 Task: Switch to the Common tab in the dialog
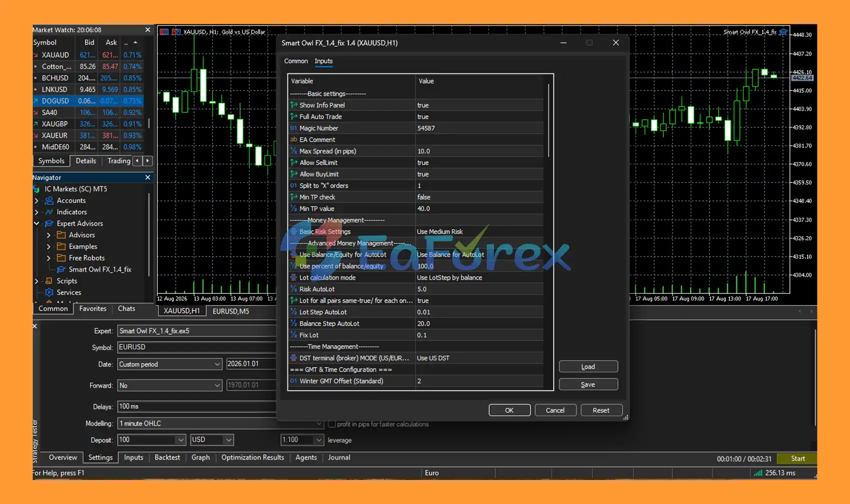[x=296, y=61]
